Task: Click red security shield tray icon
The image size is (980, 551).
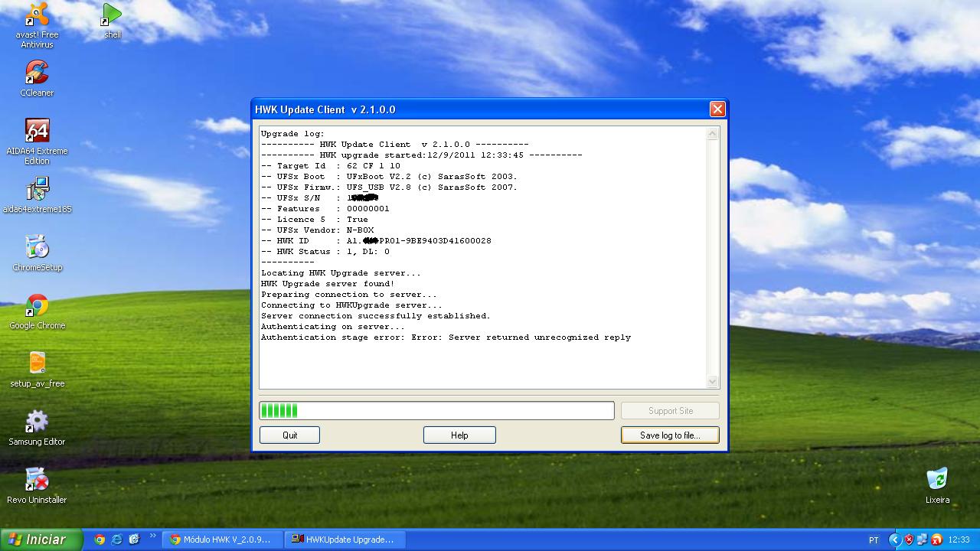Action: click(909, 540)
